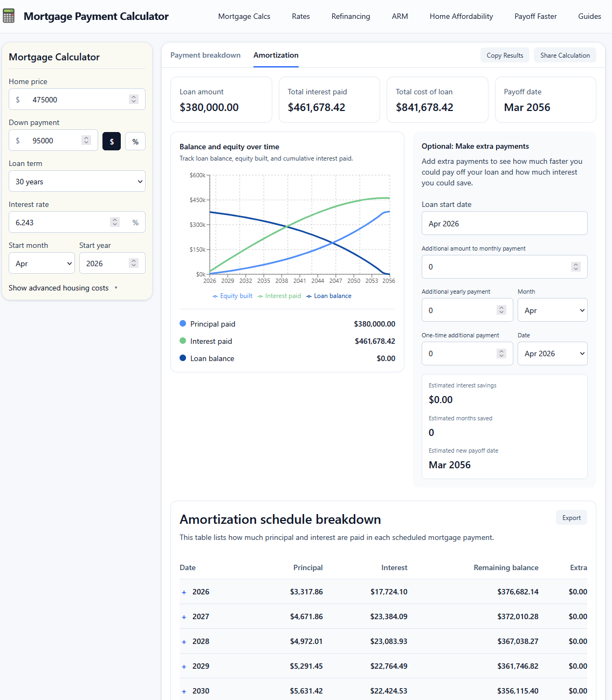
Task: Switch down payment to percent mode
Action: [x=135, y=141]
